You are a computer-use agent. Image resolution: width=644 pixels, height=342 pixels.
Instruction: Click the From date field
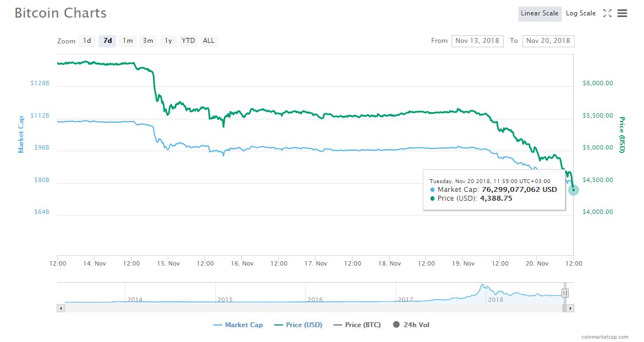tap(477, 41)
